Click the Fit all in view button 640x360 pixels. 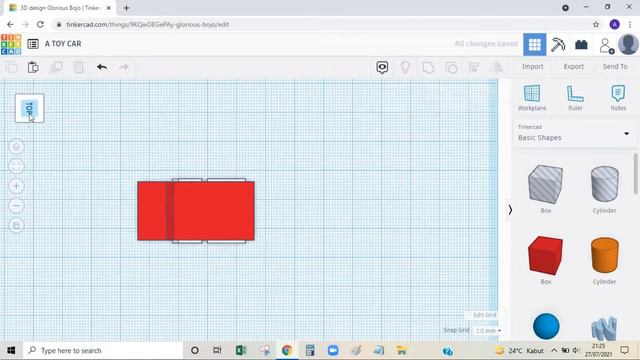tap(16, 166)
